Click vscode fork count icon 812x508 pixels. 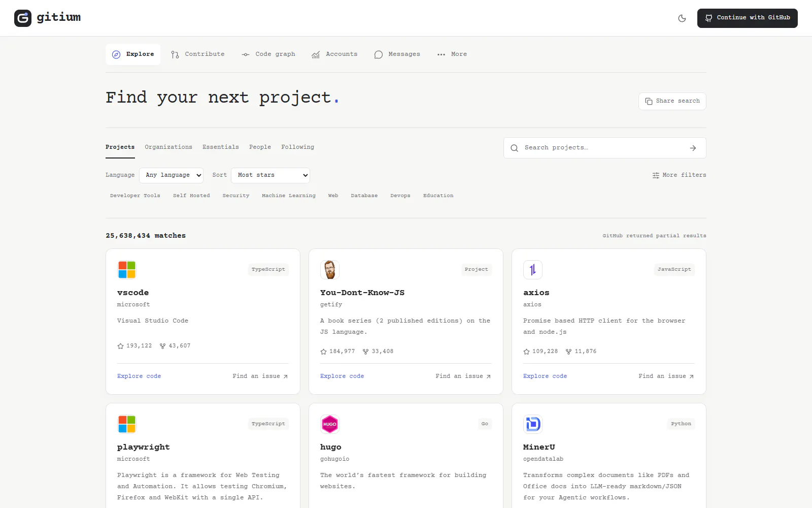point(162,346)
